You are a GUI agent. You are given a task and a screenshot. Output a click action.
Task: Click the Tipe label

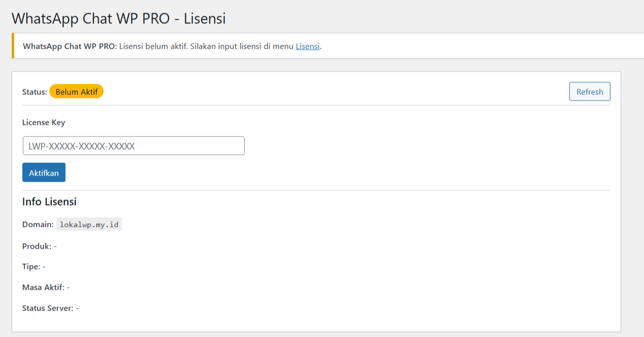(x=31, y=266)
